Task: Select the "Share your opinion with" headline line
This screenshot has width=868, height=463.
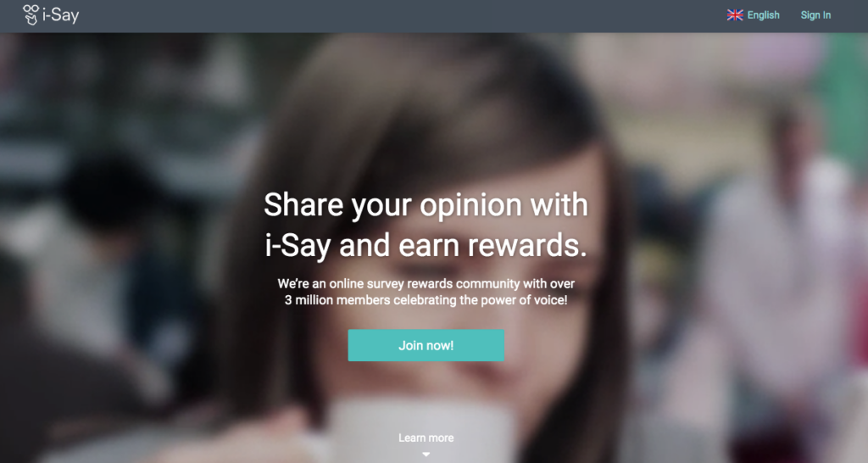Action: pos(426,205)
